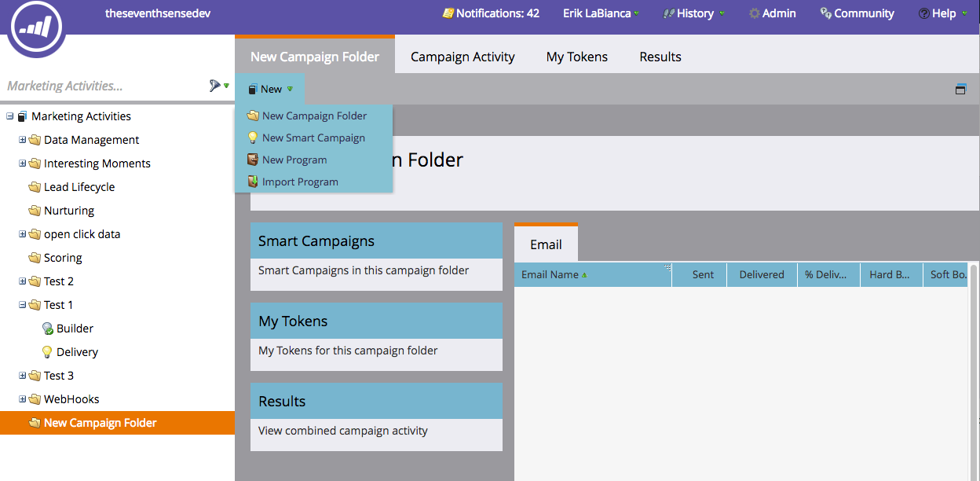Collapse the Test 1 folder
Viewport: 980px width, 481px height.
pyautogui.click(x=23, y=305)
